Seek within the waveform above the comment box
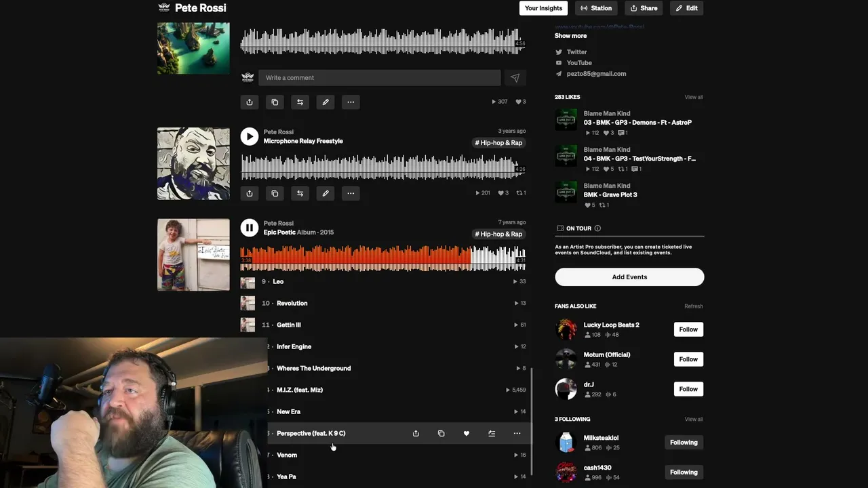This screenshot has height=488, width=868. click(383, 41)
